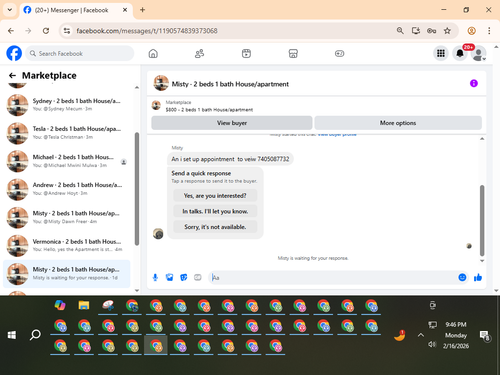
Task: Open Windows taskbar search
Action: click(x=35, y=335)
